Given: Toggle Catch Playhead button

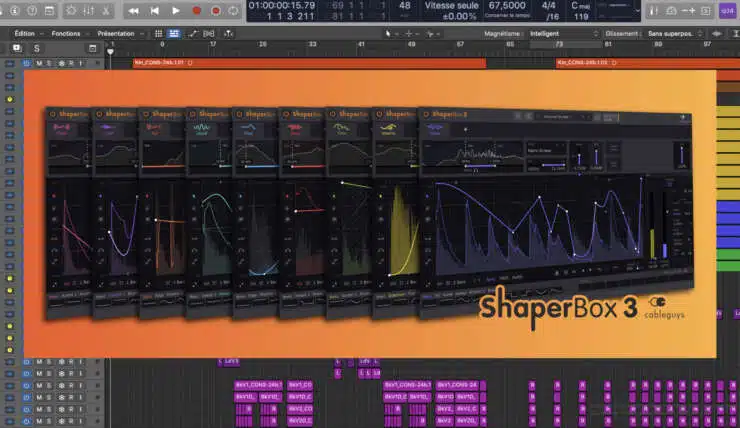Looking at the screenshot, I should [228, 34].
